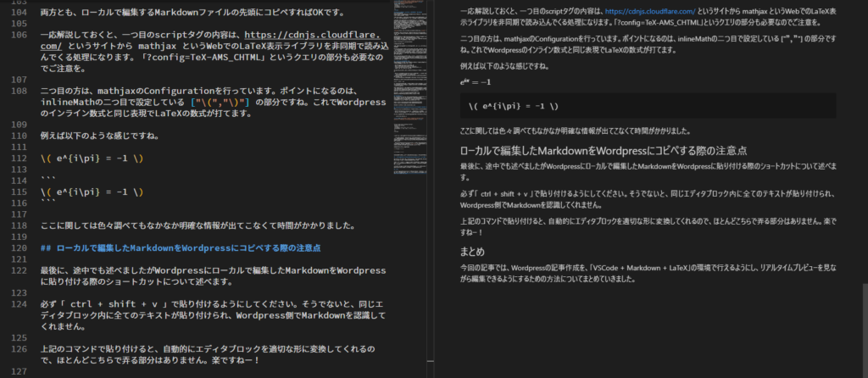Place cursor in the line 115 LaTeX formula
Screen dimensions: 868x378
(x=92, y=192)
